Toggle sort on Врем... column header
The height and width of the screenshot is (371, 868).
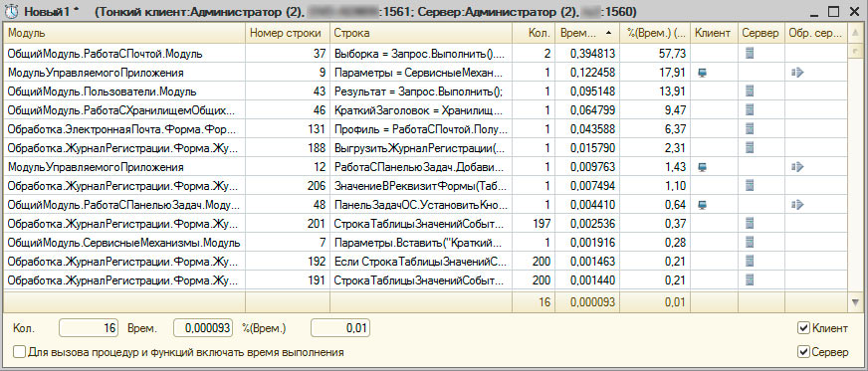pos(587,33)
